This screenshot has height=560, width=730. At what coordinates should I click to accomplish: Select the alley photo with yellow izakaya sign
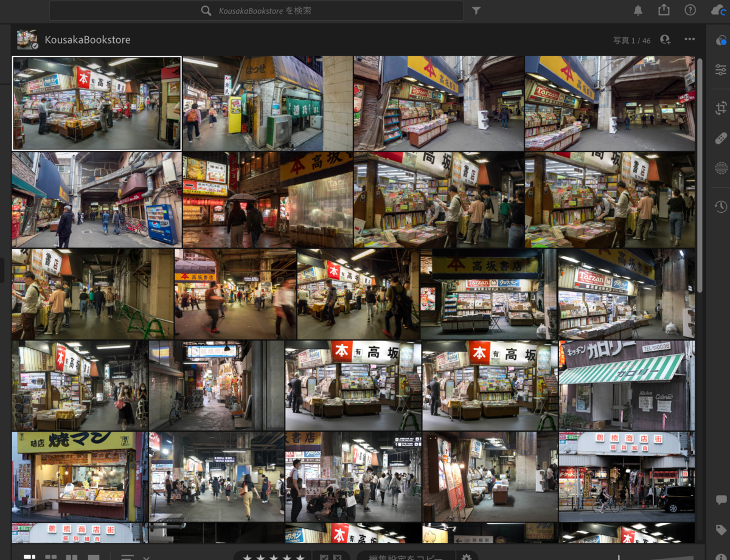(x=268, y=103)
